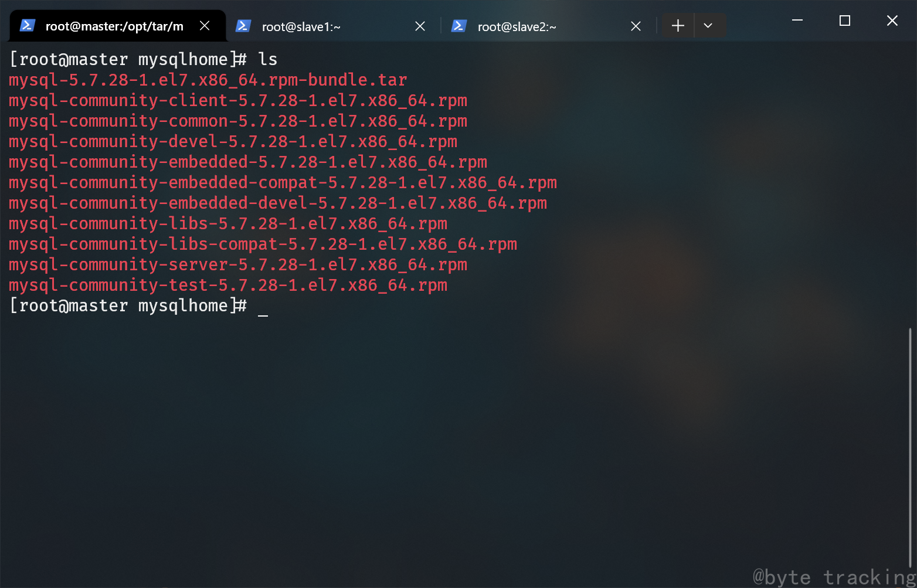Click the mysql-community-embedded-compat rpm filename
917x588 pixels.
click(x=283, y=182)
